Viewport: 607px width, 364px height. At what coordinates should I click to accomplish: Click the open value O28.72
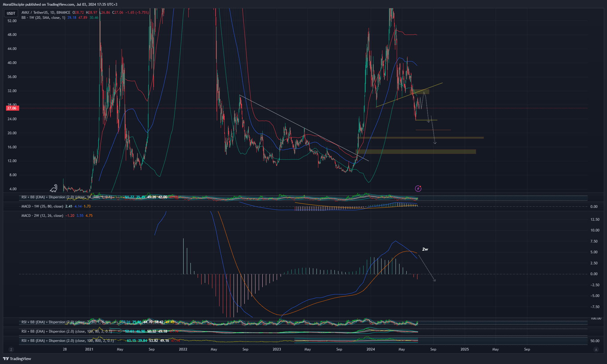point(78,13)
